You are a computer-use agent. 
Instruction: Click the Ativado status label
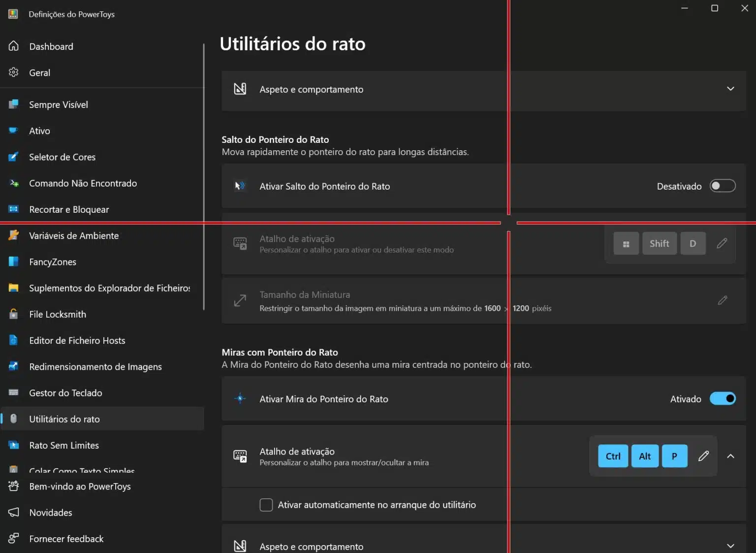pos(686,399)
